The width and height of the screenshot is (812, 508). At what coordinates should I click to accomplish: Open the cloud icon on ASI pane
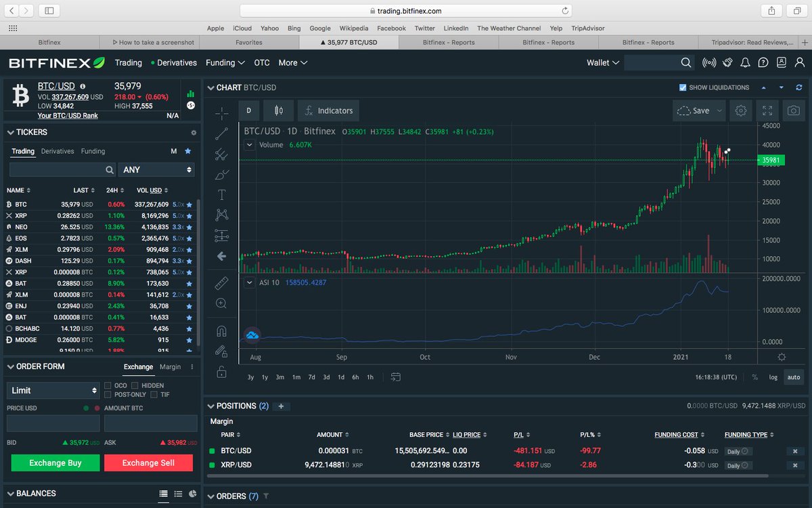(x=252, y=335)
